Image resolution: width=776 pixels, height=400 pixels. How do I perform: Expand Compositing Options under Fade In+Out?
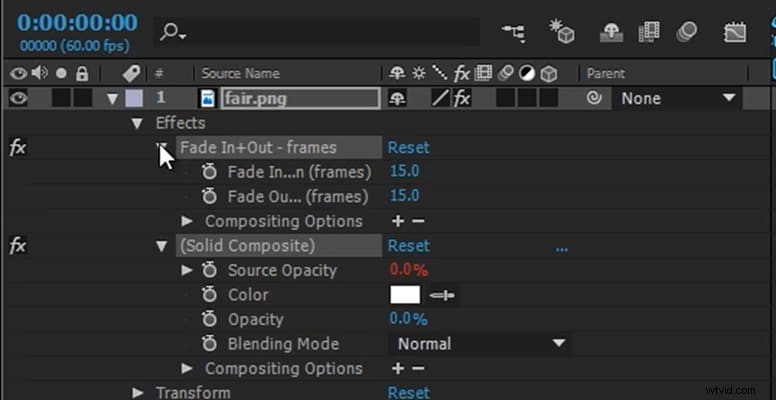point(187,221)
